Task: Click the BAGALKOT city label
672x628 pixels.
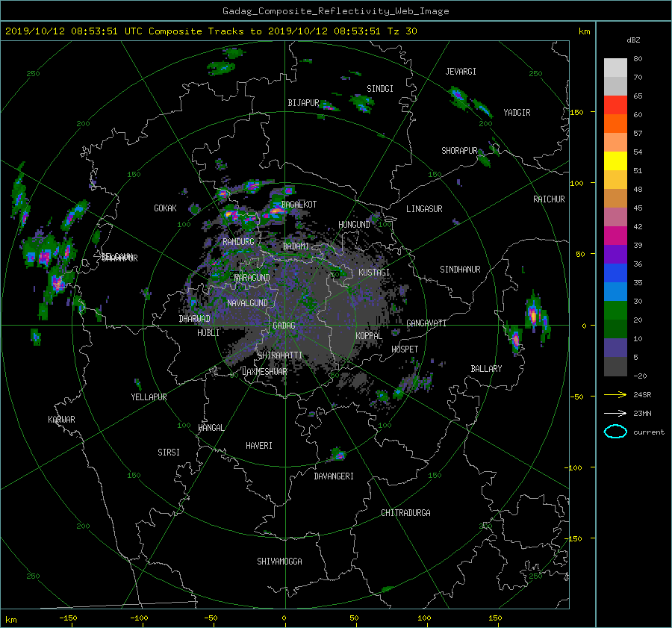Action: 299,205
